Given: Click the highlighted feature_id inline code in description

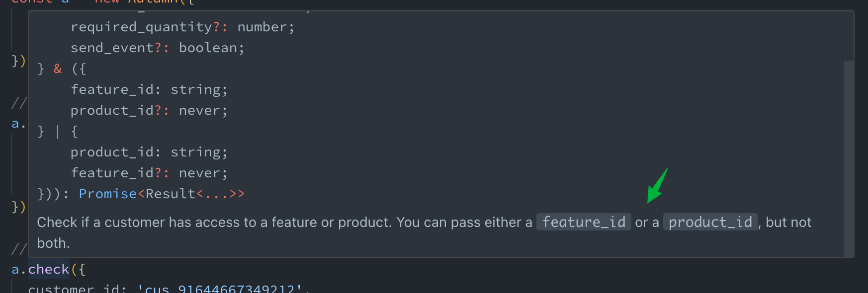Looking at the screenshot, I should pyautogui.click(x=584, y=222).
